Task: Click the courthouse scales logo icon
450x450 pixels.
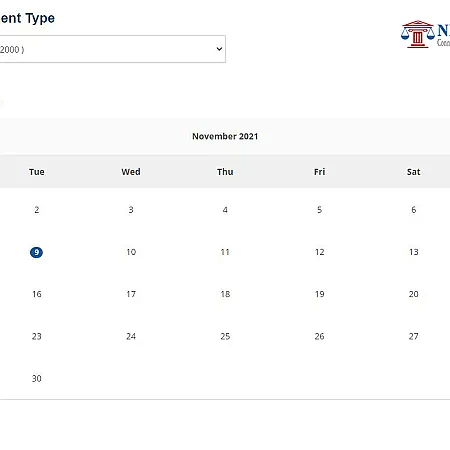Action: pos(418,34)
